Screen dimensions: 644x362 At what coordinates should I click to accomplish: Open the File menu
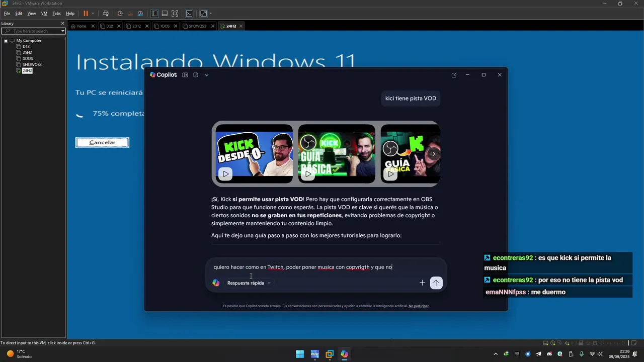[7, 14]
